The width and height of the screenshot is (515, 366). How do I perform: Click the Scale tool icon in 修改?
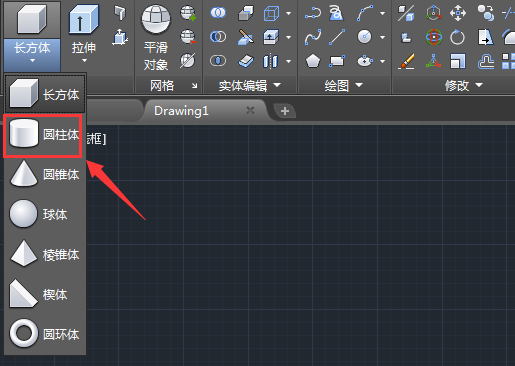pos(458,61)
